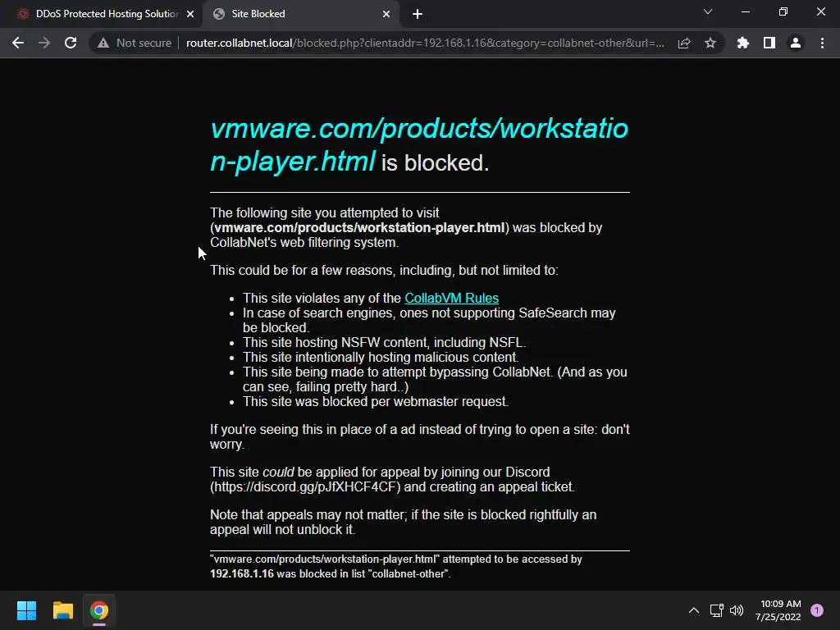Click the blocked vmware URL heading

click(x=419, y=144)
